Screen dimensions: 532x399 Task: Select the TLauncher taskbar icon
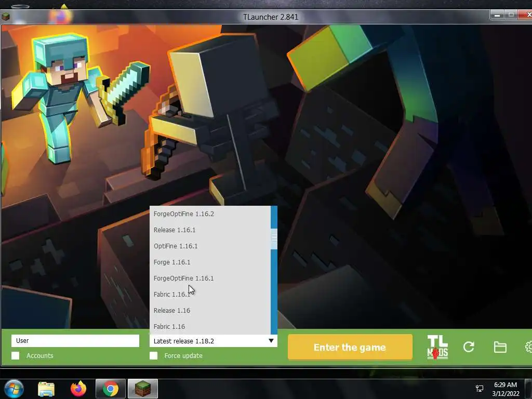[143, 389]
